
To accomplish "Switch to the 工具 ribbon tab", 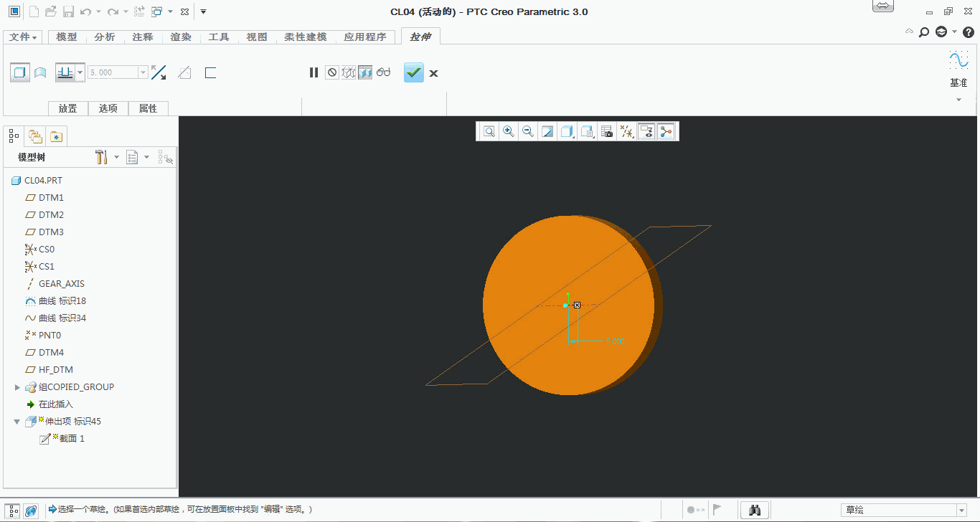I will pyautogui.click(x=219, y=37).
